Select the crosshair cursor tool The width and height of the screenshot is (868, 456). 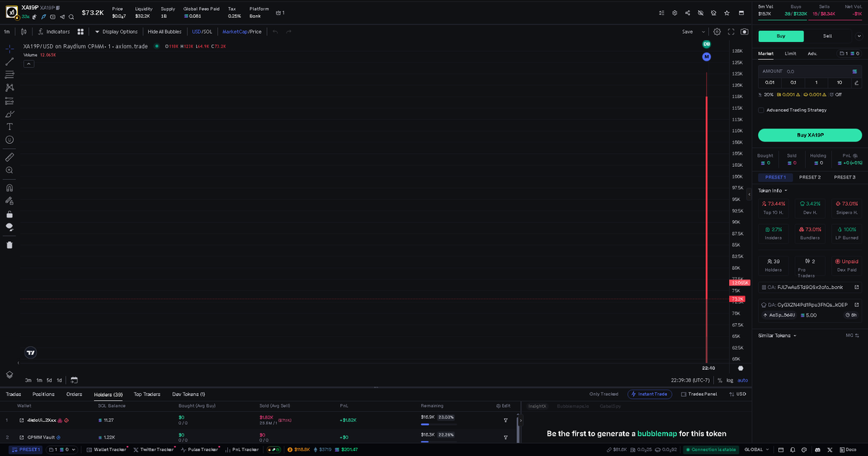pyautogui.click(x=9, y=48)
